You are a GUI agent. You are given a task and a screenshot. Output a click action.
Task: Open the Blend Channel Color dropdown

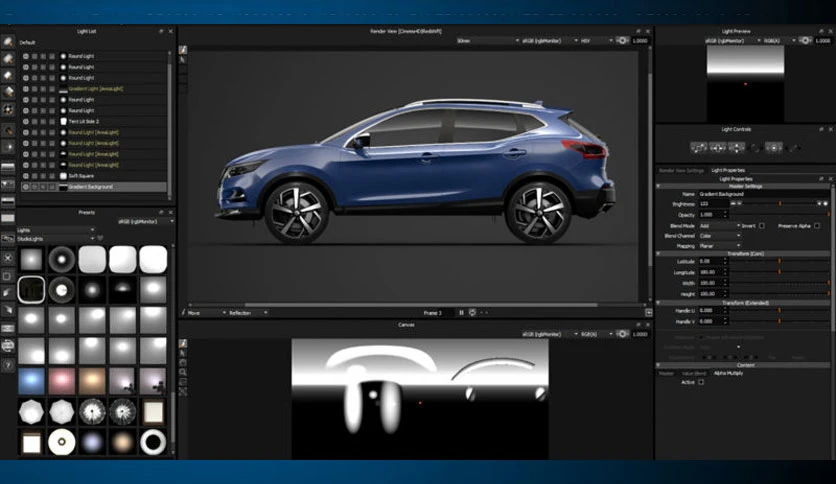pyautogui.click(x=719, y=236)
